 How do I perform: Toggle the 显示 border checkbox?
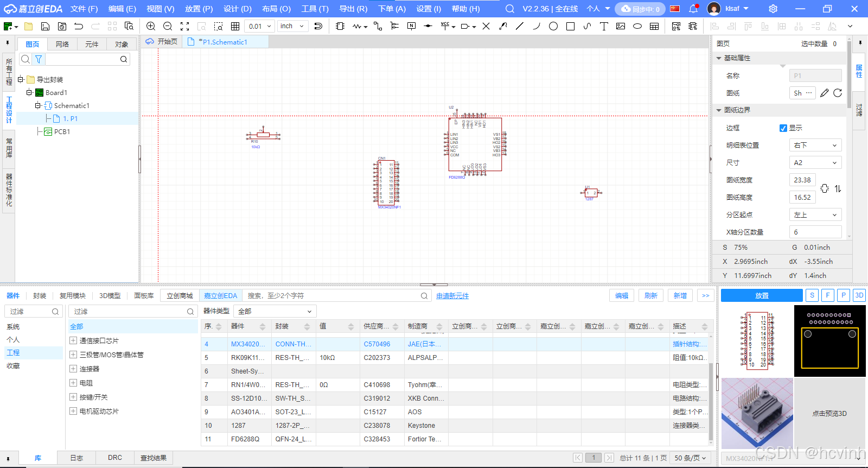783,128
